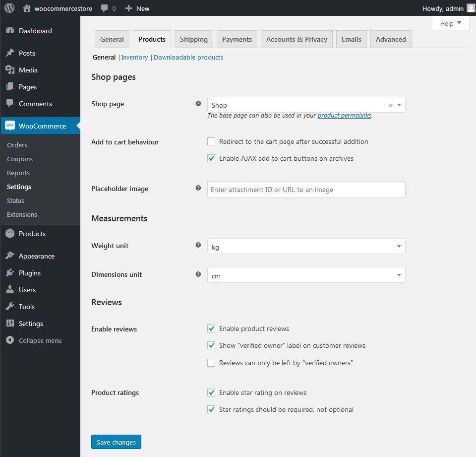
Task: Open the WordPress logo menu
Action: pyautogui.click(x=9, y=8)
